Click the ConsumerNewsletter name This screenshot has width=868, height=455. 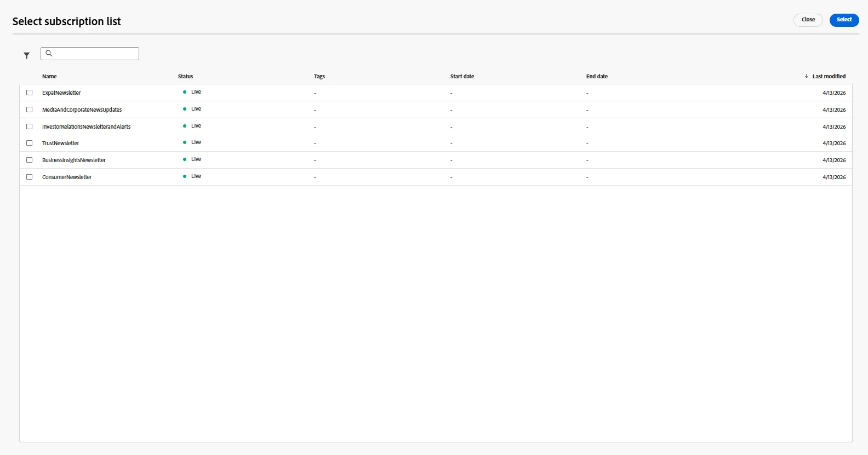(x=67, y=177)
